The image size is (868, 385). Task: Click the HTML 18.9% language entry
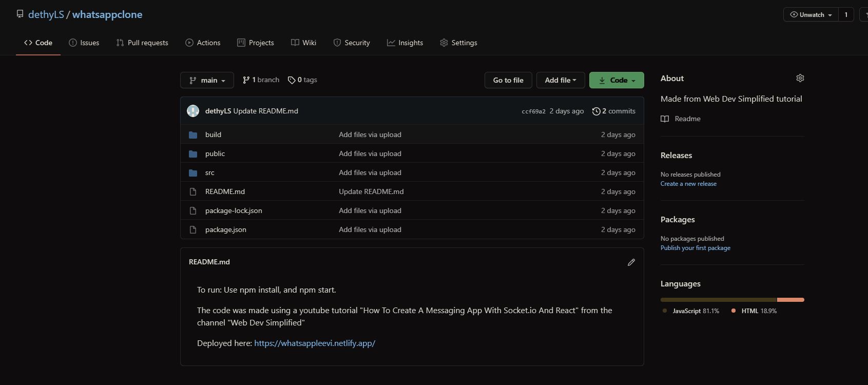754,311
